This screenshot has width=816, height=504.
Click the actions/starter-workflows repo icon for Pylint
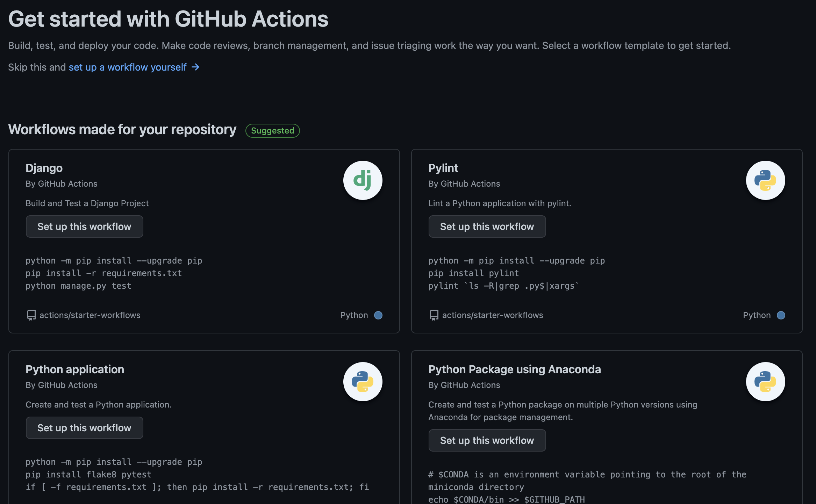[x=434, y=315]
